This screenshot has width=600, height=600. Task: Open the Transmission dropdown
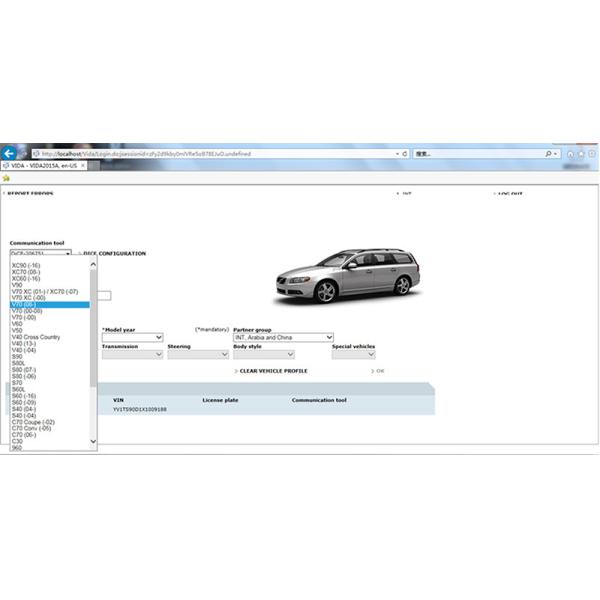tap(132, 354)
